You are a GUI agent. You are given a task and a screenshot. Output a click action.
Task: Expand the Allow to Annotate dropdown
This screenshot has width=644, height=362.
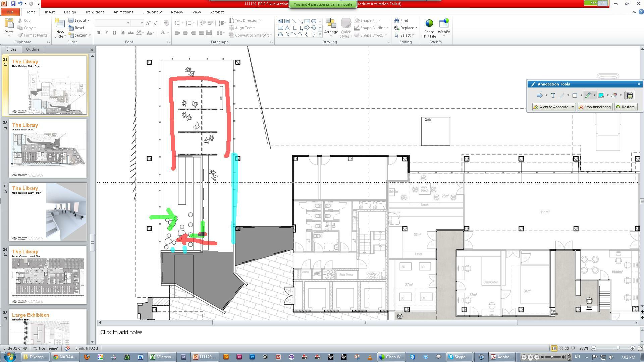point(573,107)
